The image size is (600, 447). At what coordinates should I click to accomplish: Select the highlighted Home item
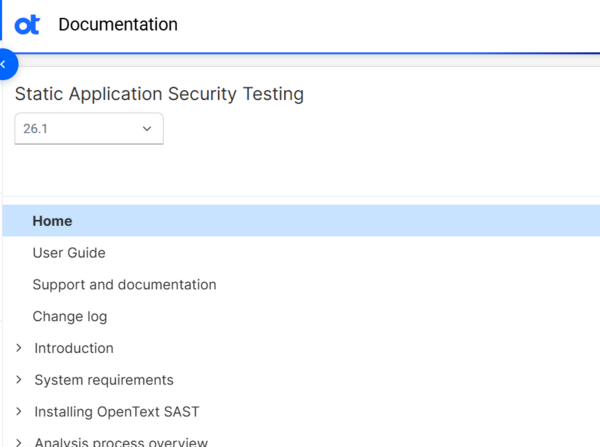tap(52, 221)
